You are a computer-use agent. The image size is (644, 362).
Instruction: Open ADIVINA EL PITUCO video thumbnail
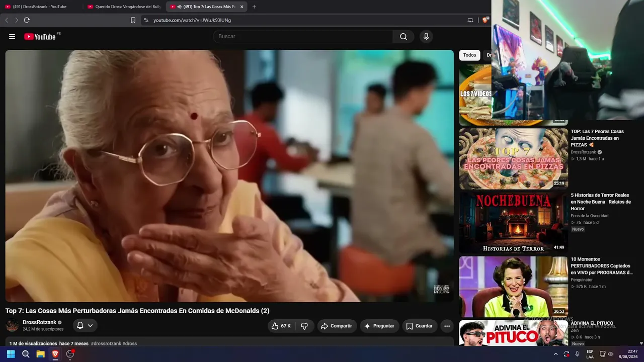coord(513,333)
